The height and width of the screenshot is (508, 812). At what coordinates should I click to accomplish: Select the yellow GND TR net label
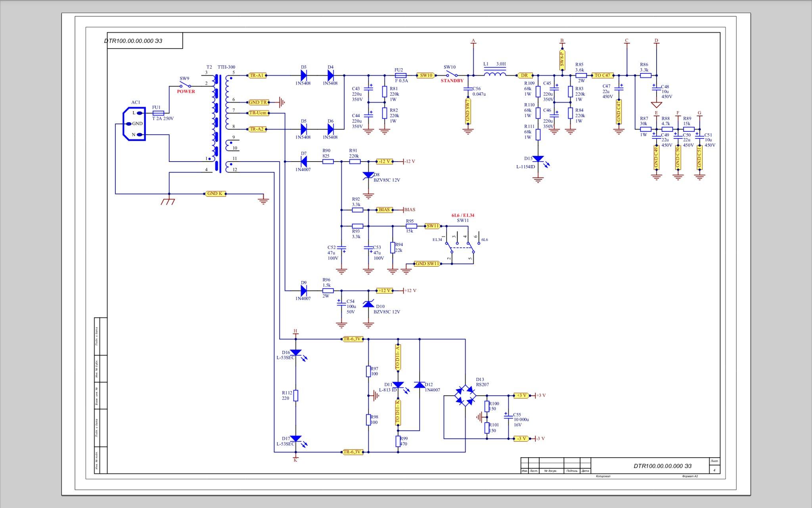click(x=258, y=102)
